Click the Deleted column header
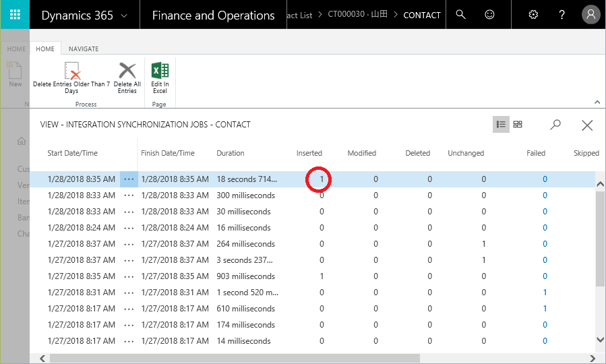606x364 pixels. coord(417,153)
